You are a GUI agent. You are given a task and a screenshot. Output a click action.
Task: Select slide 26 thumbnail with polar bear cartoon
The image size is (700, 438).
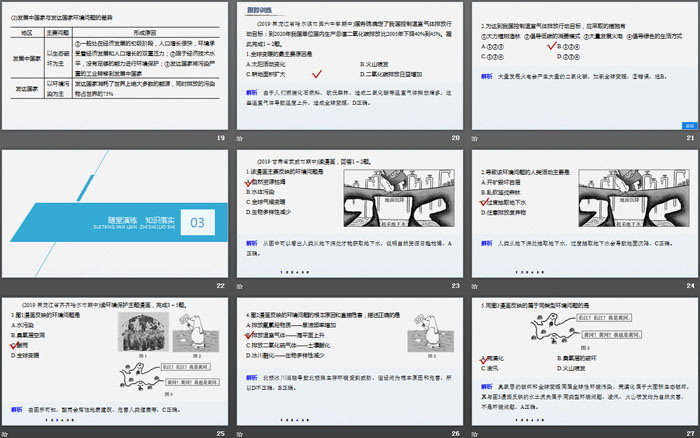pos(350,361)
